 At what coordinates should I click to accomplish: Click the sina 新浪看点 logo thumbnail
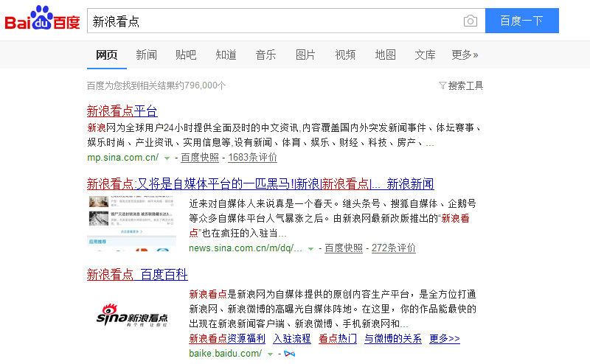[132, 316]
